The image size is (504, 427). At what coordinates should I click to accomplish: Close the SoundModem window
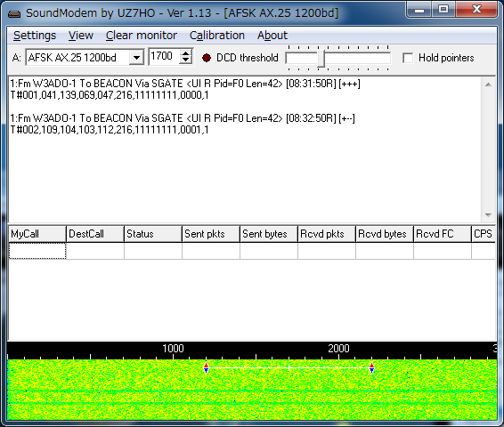[x=476, y=10]
